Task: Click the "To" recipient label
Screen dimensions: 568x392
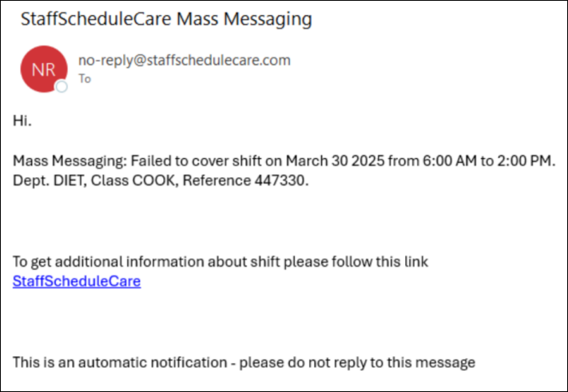Action: point(85,78)
